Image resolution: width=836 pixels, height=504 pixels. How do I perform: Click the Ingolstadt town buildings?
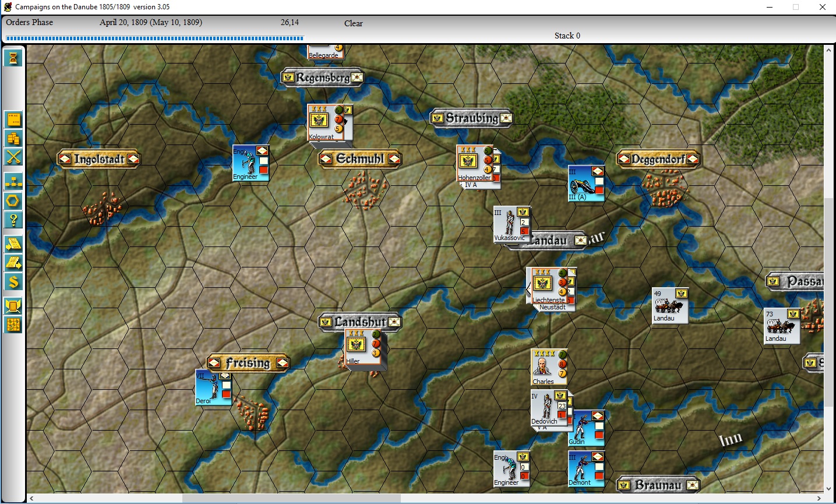102,208
